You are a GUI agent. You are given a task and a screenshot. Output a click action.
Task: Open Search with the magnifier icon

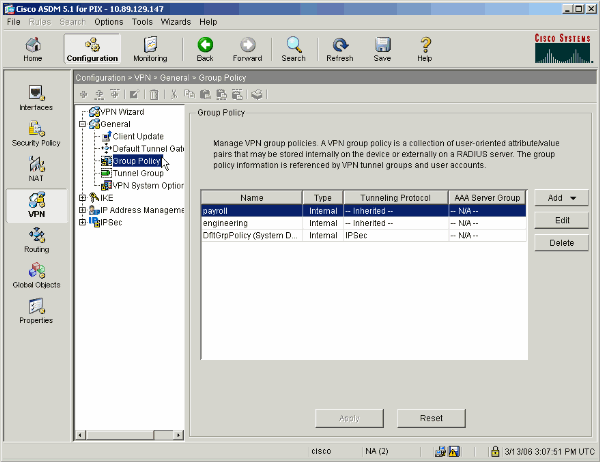pyautogui.click(x=293, y=49)
